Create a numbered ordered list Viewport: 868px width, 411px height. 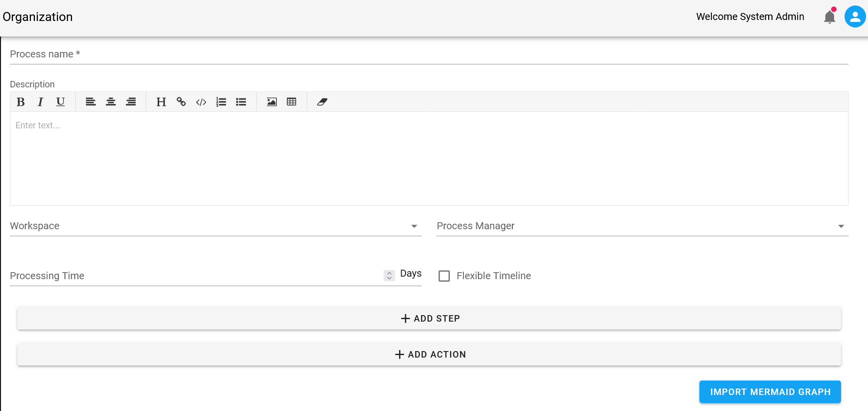click(221, 102)
